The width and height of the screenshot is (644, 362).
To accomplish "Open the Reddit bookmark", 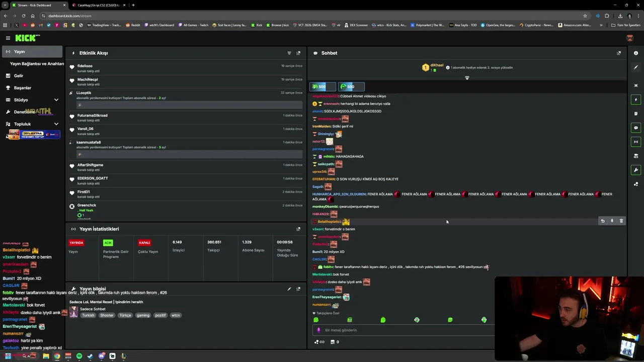I will (x=133, y=25).
